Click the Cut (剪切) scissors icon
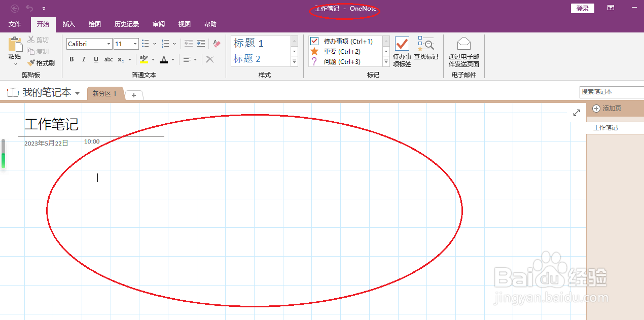Screen dimensions: 644x320 click(x=30, y=40)
